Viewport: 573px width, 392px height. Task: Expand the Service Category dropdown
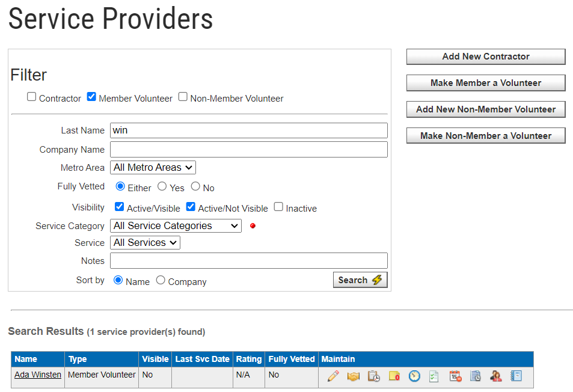pos(176,226)
